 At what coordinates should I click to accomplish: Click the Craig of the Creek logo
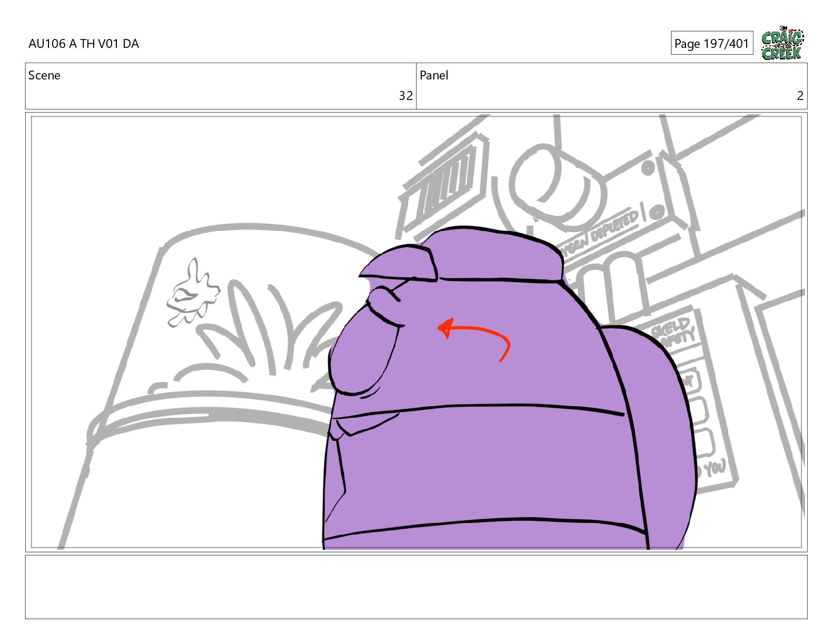[x=782, y=43]
